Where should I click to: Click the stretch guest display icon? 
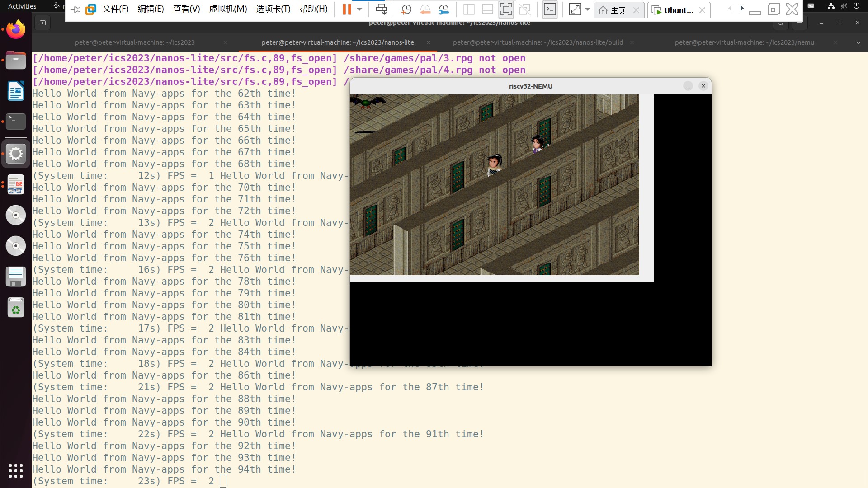click(575, 9)
